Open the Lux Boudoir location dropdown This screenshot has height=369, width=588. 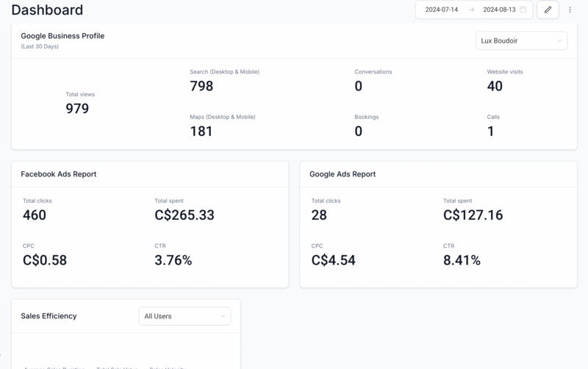[x=521, y=40]
